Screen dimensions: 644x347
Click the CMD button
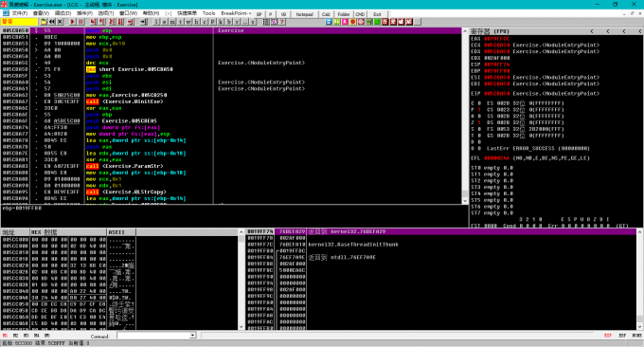(x=360, y=14)
